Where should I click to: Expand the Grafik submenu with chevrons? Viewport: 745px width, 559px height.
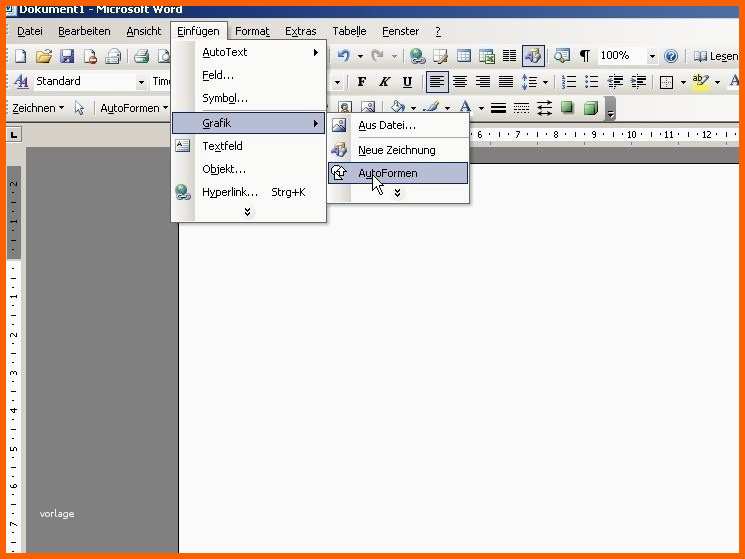point(397,192)
